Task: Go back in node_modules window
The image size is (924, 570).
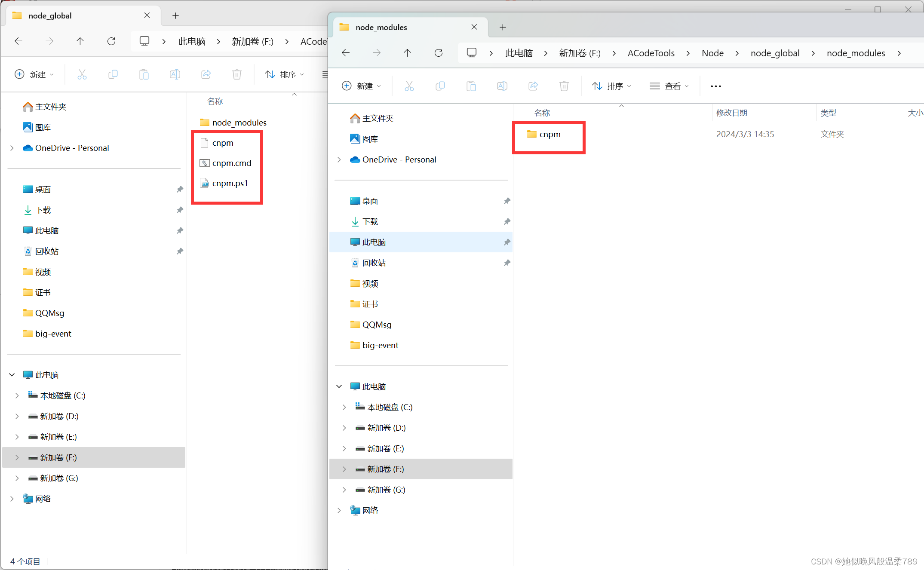Action: click(346, 53)
